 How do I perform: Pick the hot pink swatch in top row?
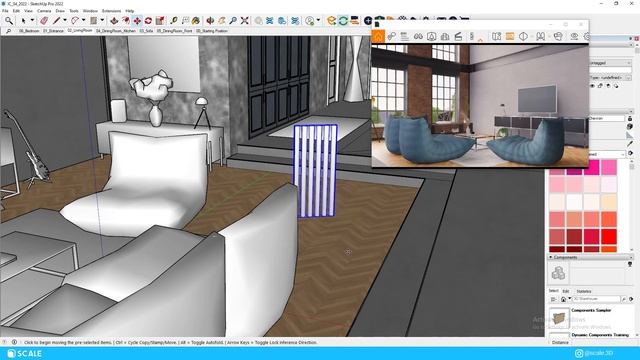pyautogui.click(x=591, y=168)
